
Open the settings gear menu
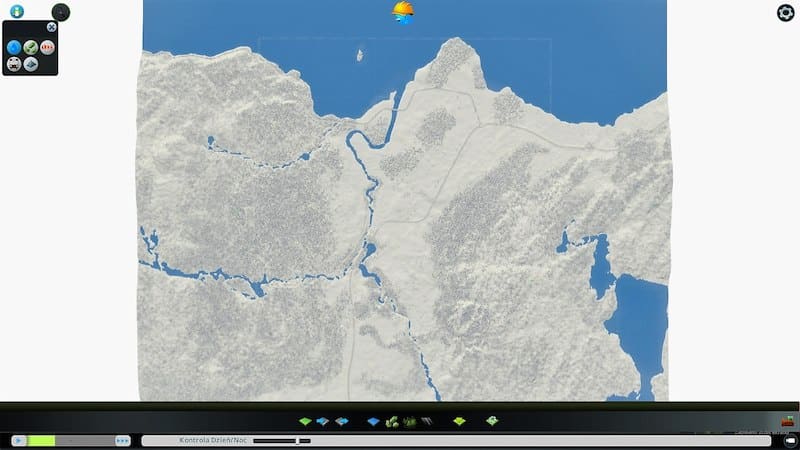click(x=786, y=13)
